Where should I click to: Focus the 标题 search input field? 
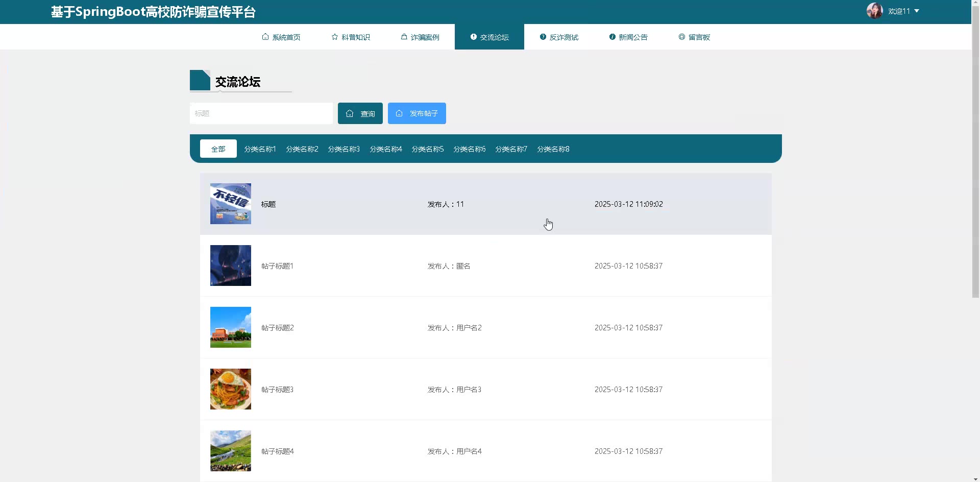coord(261,113)
